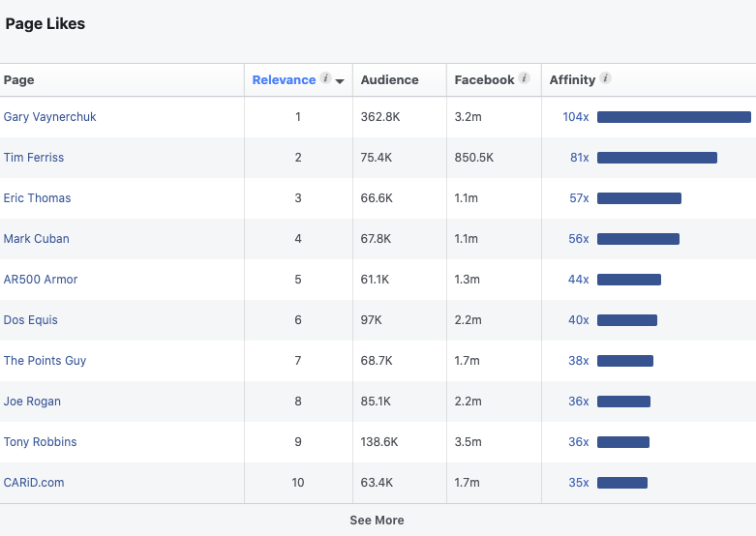Click the 75.4K audience value

click(377, 158)
